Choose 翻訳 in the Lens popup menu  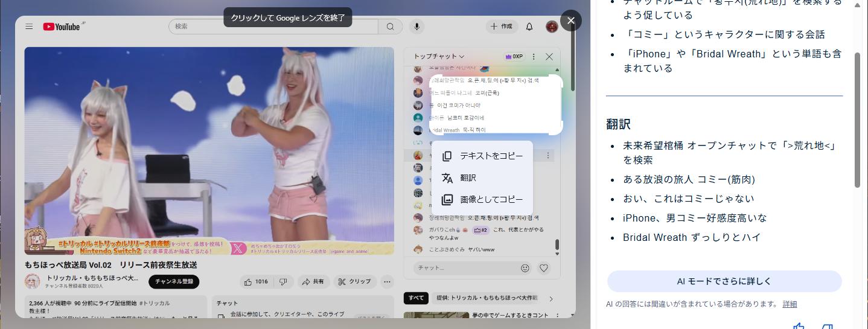(x=468, y=178)
